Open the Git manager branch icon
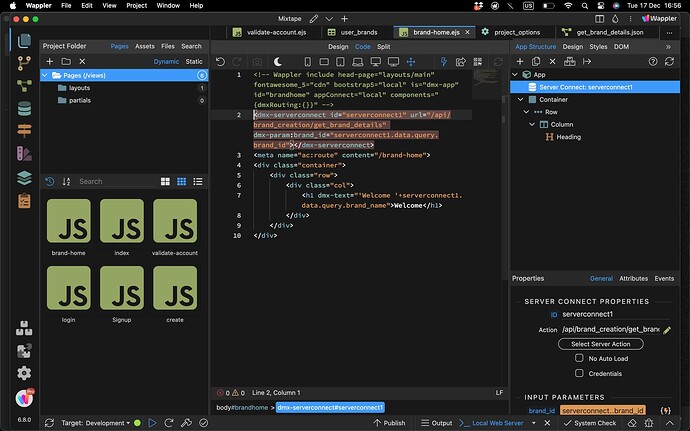Image resolution: width=690 pixels, height=431 pixels. [24, 63]
